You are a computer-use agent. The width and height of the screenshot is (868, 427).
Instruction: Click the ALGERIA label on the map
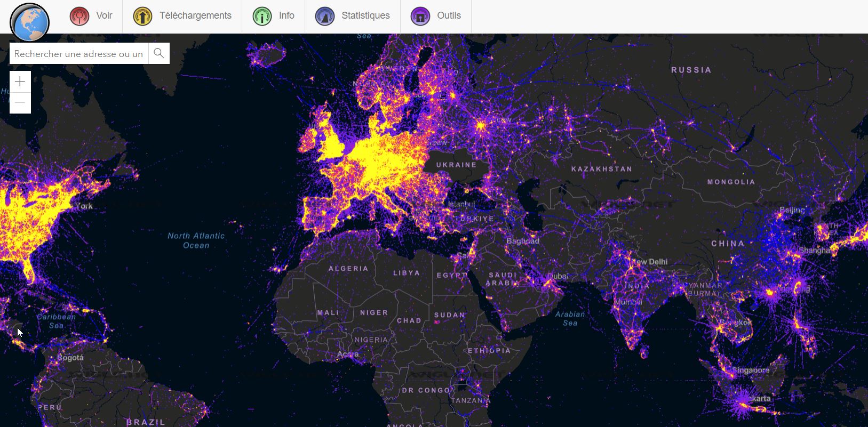348,269
